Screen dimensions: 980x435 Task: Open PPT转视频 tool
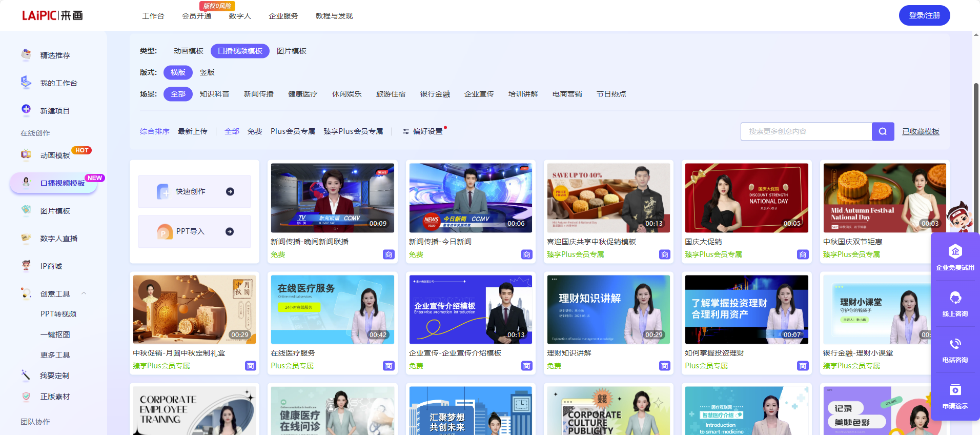pyautogui.click(x=59, y=314)
